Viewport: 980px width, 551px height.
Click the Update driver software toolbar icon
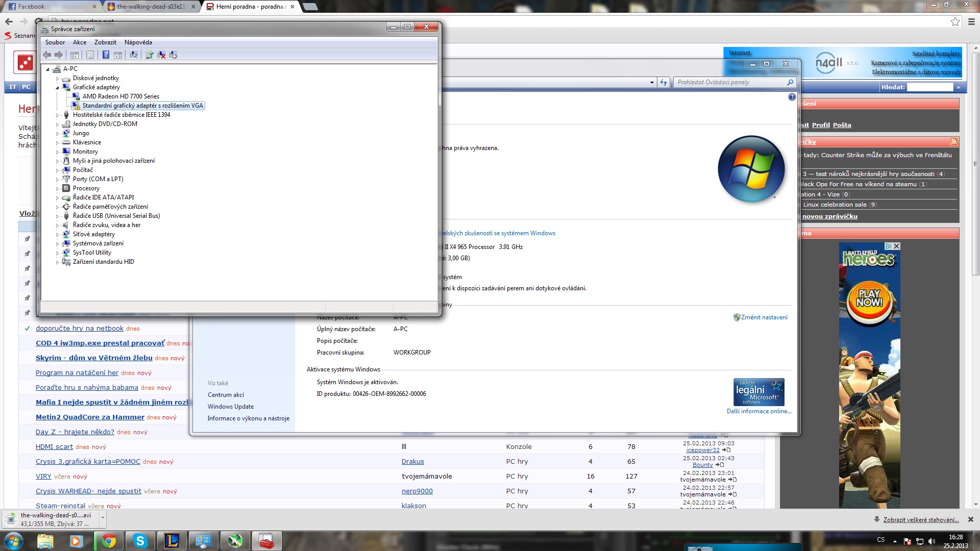point(150,55)
